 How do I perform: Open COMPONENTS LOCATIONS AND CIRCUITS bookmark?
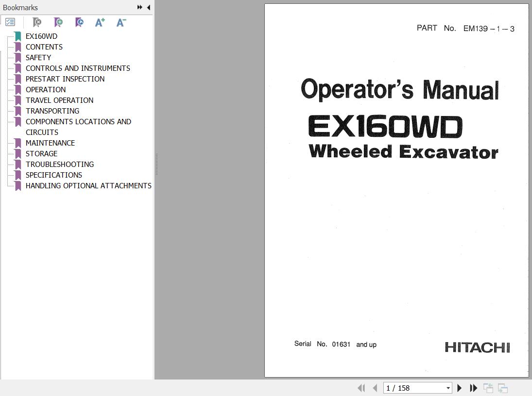coord(78,127)
